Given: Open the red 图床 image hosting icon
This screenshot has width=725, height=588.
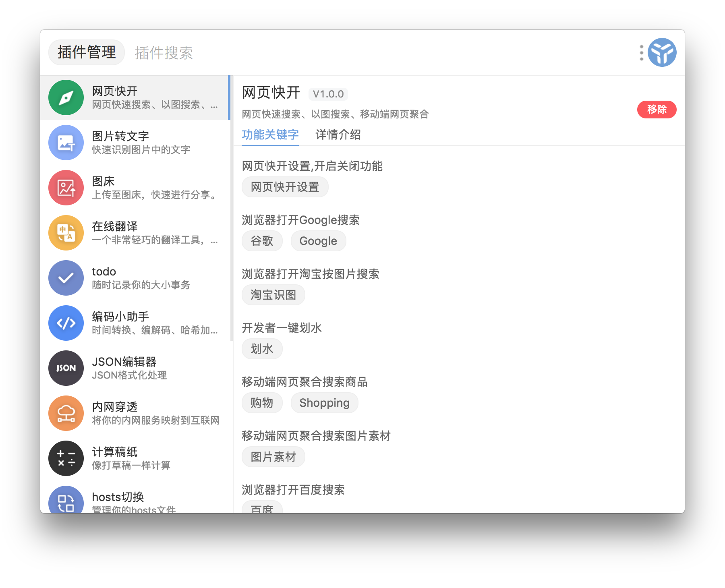Looking at the screenshot, I should tap(66, 188).
